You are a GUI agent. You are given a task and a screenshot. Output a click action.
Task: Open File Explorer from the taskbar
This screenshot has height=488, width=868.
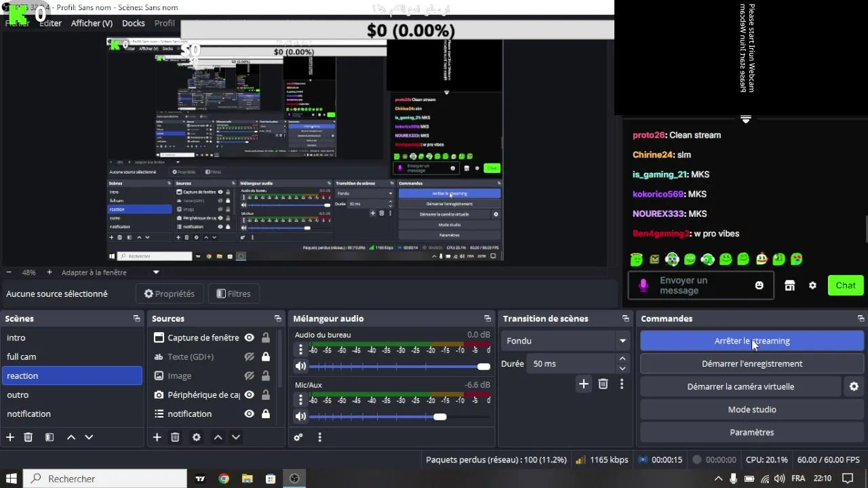click(x=247, y=479)
